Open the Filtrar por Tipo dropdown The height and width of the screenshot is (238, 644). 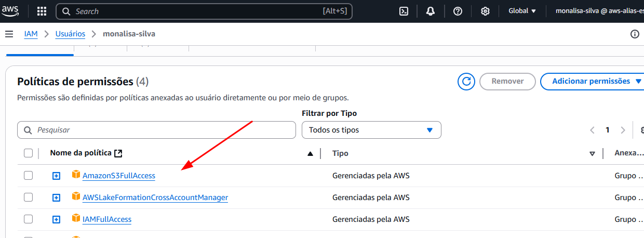click(x=371, y=130)
